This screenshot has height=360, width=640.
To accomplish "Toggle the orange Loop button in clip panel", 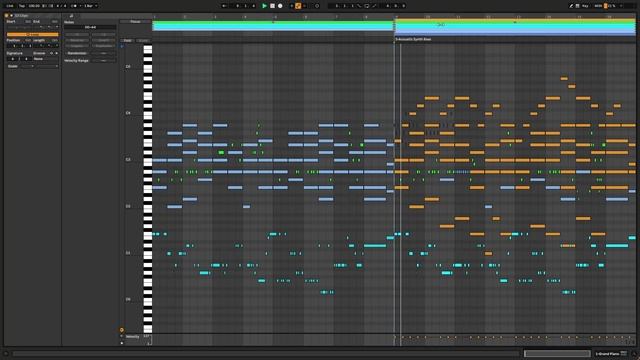I will 33,35.
